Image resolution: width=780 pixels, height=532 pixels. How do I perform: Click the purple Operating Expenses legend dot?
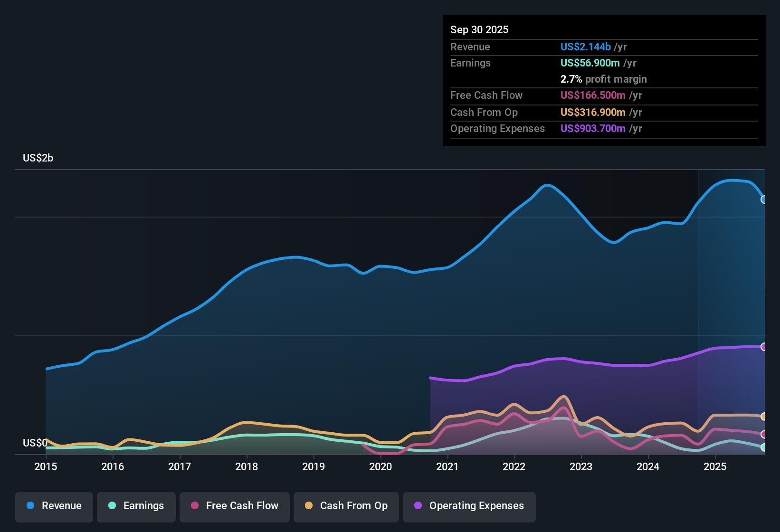coord(417,506)
